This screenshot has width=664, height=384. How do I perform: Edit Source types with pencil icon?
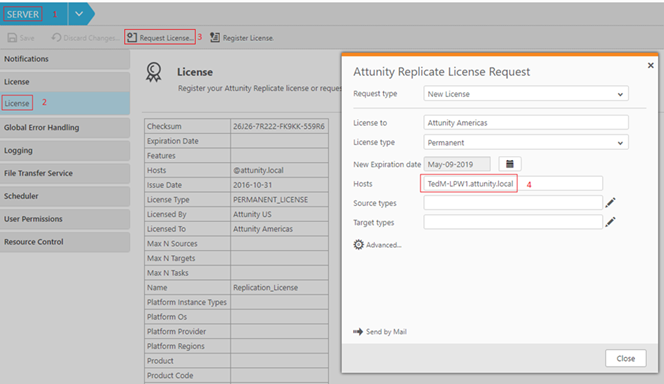tap(610, 203)
